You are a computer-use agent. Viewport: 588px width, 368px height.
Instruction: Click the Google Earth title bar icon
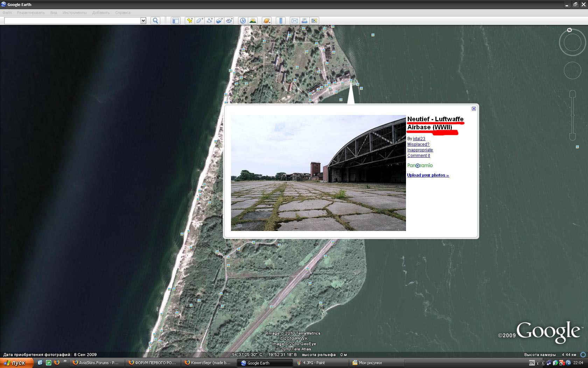3,4
